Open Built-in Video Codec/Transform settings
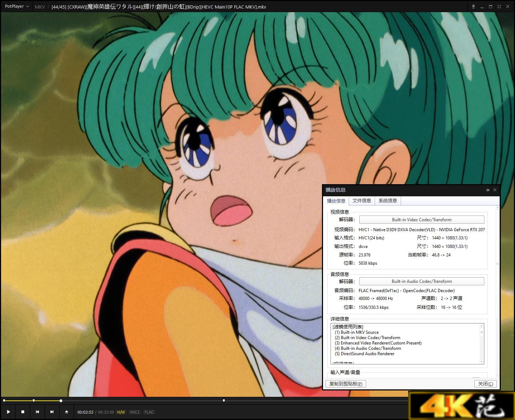The width and height of the screenshot is (515, 420). (x=422, y=220)
